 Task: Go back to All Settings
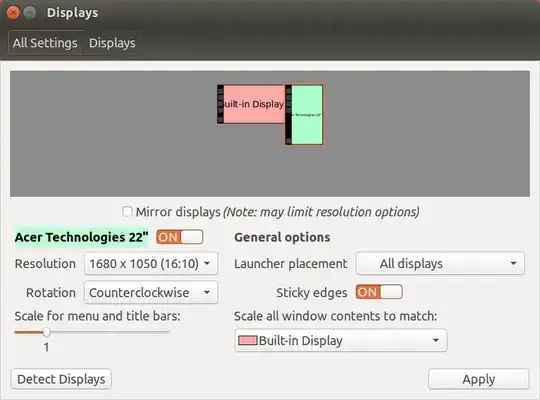point(45,43)
